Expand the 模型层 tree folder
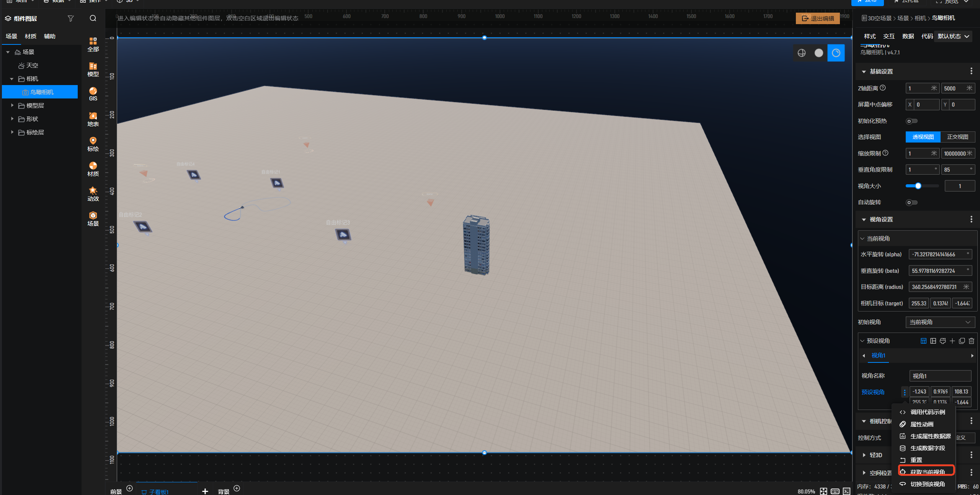The height and width of the screenshot is (495, 980). (12, 105)
